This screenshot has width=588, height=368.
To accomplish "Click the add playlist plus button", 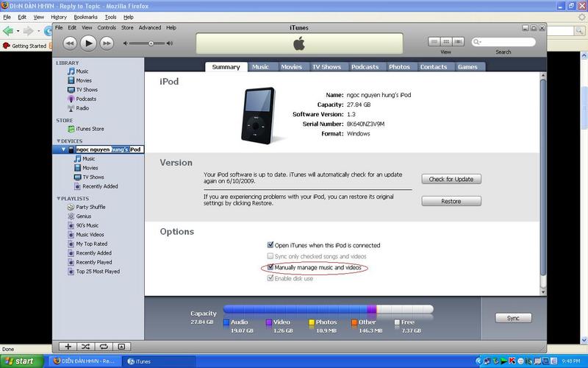I will 68,346.
